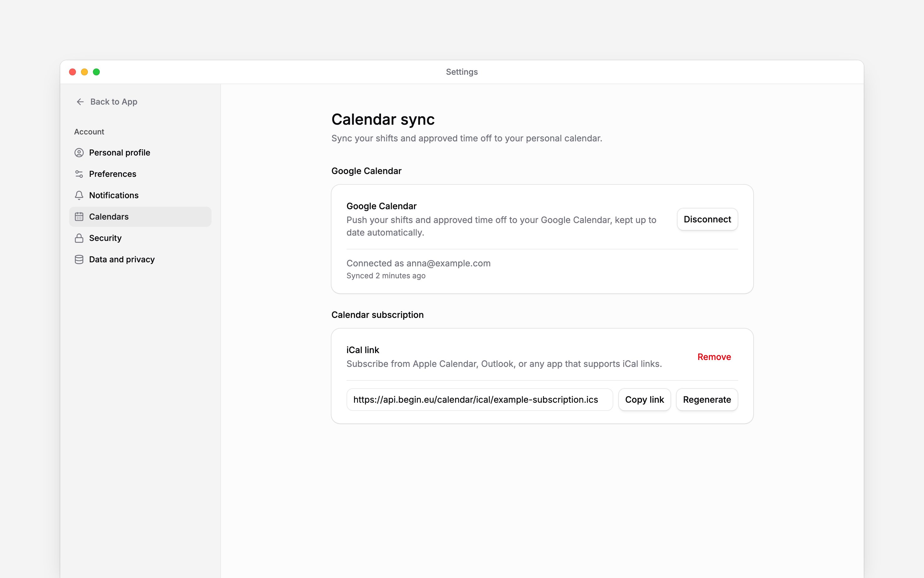Open Data and privacy settings

pyautogui.click(x=140, y=259)
